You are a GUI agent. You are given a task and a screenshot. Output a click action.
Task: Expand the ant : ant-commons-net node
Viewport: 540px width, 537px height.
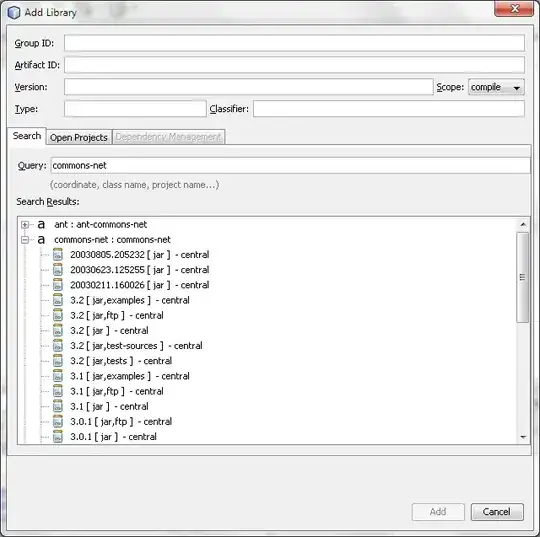[25, 225]
